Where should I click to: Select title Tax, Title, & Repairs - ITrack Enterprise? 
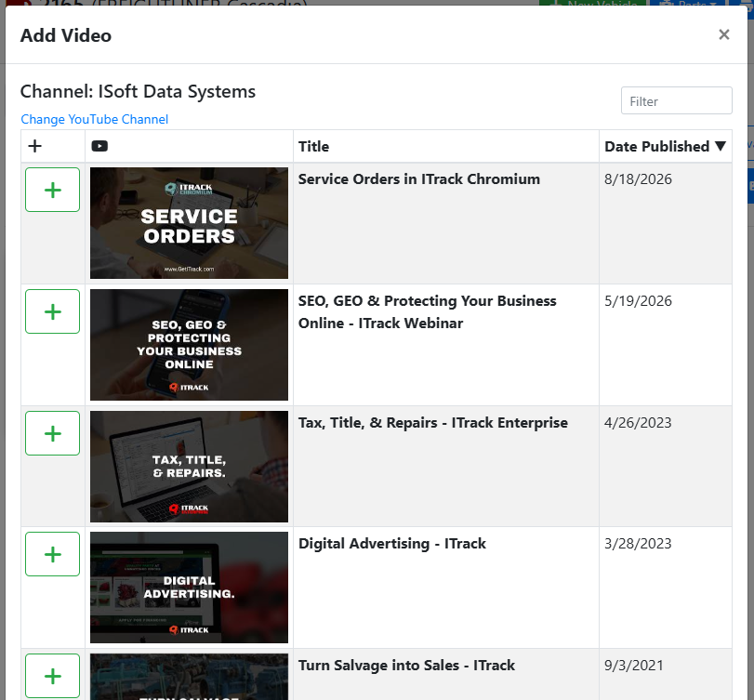pos(432,423)
